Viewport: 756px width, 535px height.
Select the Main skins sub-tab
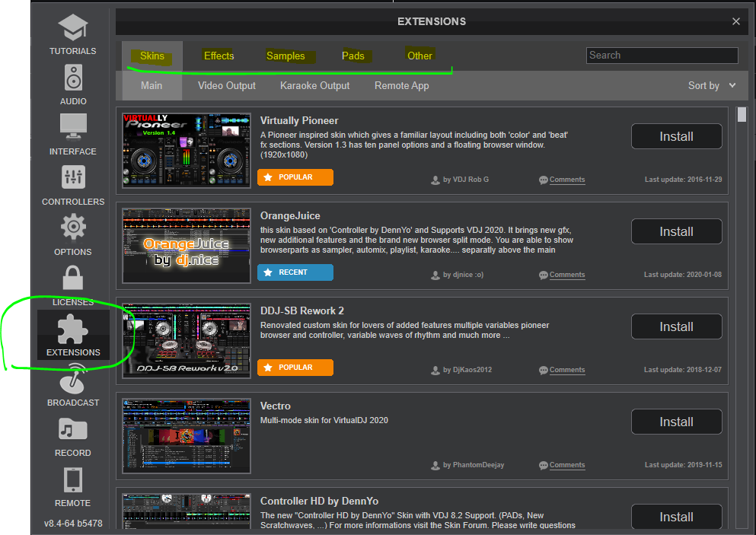[x=152, y=86]
